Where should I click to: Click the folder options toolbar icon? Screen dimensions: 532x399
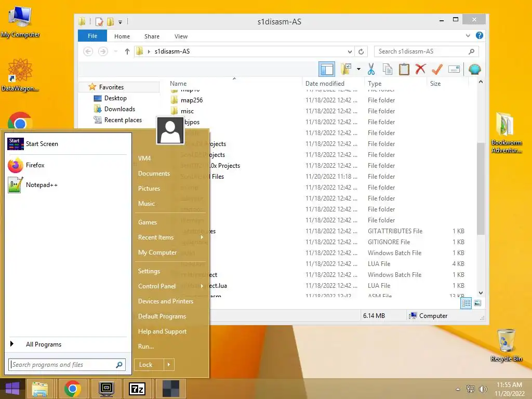click(346, 69)
